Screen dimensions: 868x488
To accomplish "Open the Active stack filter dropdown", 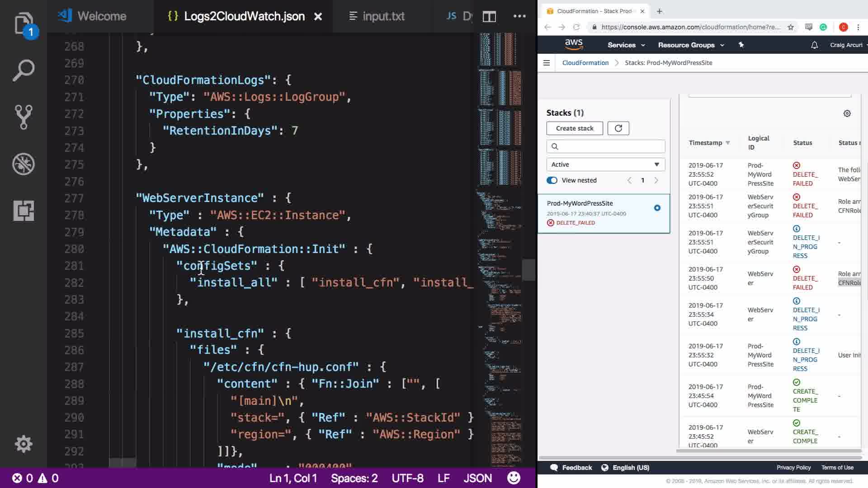I will [605, 164].
